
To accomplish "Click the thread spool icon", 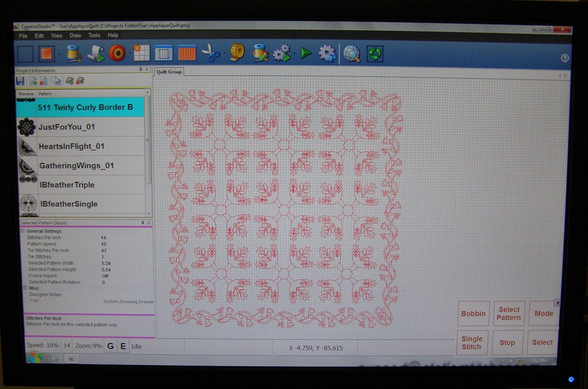I will (73, 53).
